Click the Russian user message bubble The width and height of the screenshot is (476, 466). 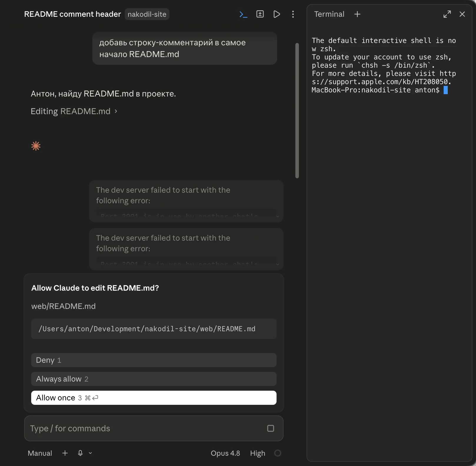click(x=184, y=48)
